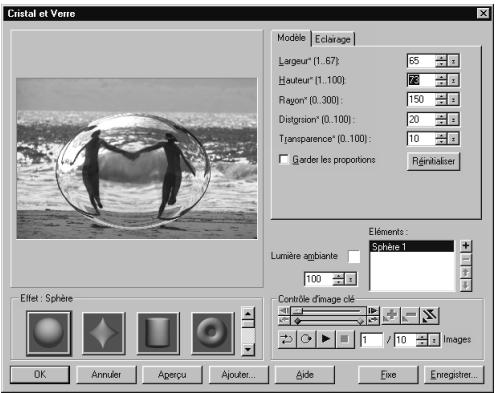Click the frame position slider track
Screen dimensions: 496x393
(328, 311)
